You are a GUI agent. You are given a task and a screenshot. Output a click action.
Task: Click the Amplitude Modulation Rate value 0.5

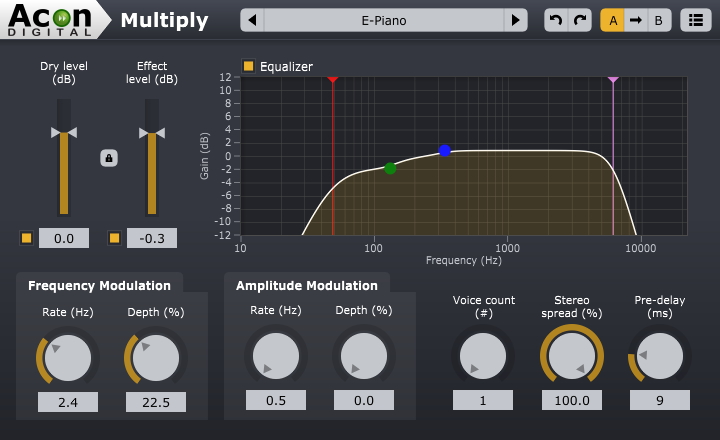coord(276,401)
